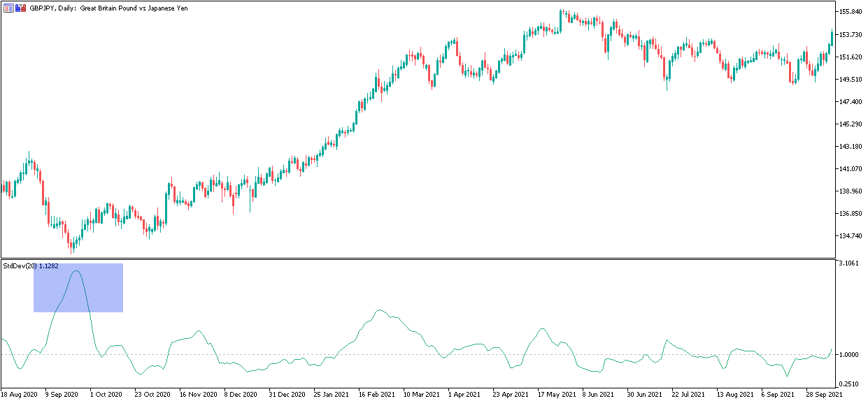The width and height of the screenshot is (868, 401).
Task: Click the 155.840 price scale label
Action: [x=850, y=12]
